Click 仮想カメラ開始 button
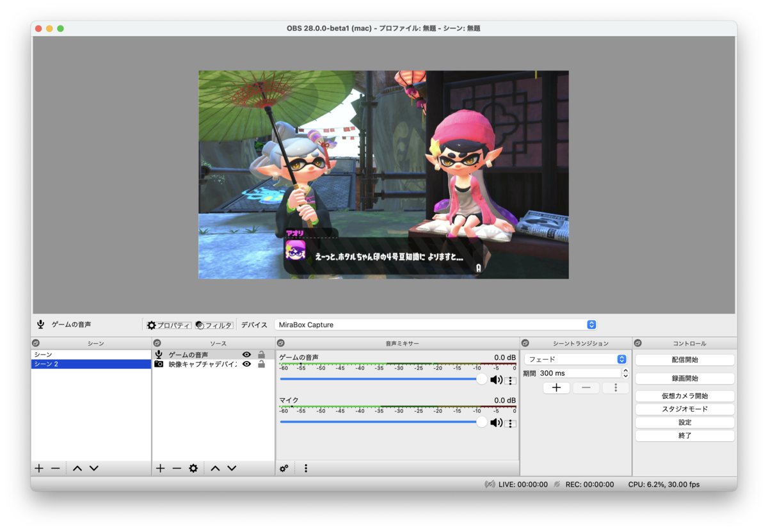This screenshot has height=532, width=768. point(685,396)
